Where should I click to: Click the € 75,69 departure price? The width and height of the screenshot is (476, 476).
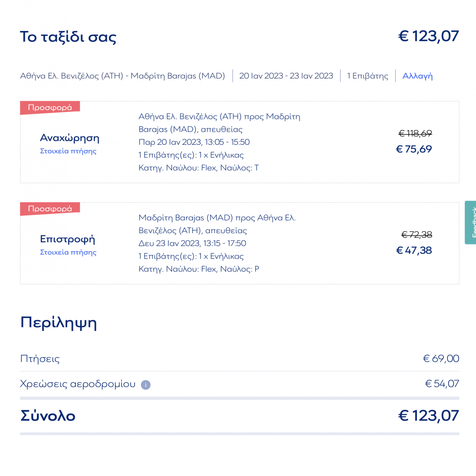(x=414, y=149)
